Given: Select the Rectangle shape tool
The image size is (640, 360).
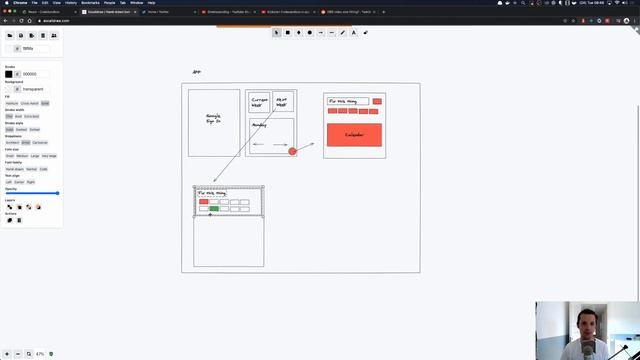Looking at the screenshot, I should (288, 33).
